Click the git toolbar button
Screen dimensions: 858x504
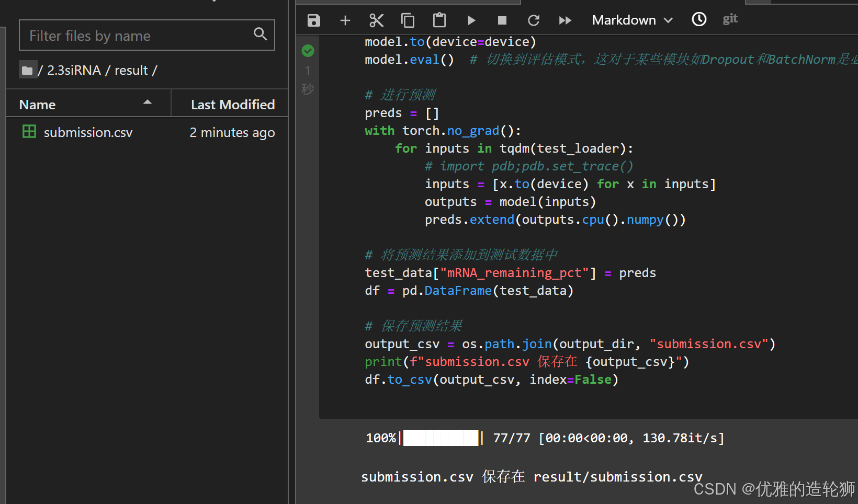[730, 19]
